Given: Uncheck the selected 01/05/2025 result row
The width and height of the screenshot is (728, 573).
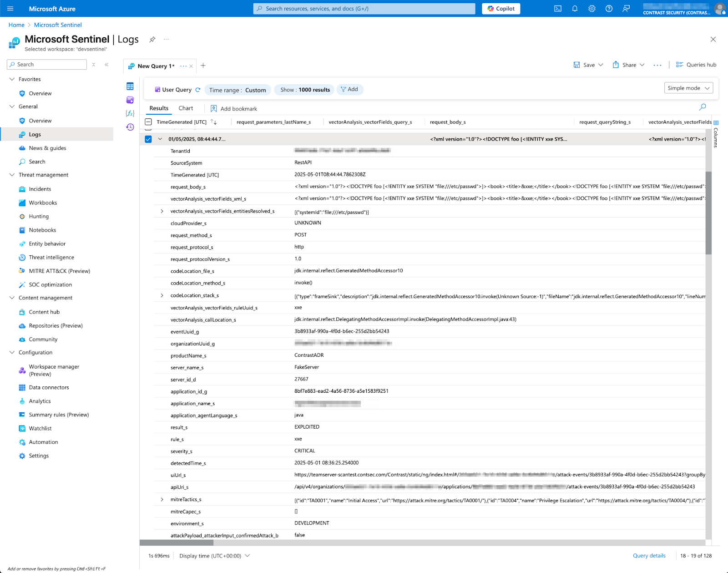Looking at the screenshot, I should 148,139.
